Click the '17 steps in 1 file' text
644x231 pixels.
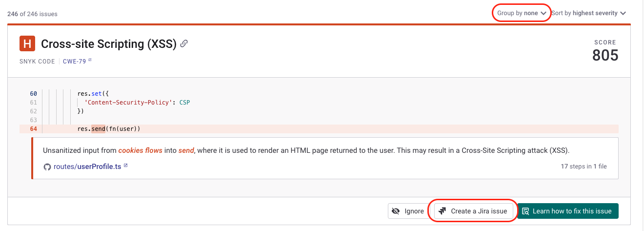click(x=584, y=167)
